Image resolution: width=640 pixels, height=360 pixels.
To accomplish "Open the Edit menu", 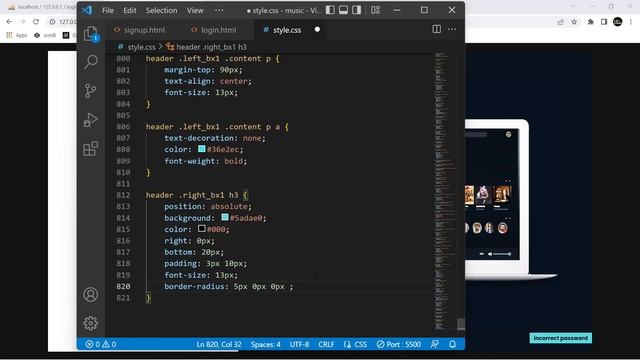I will click(130, 10).
